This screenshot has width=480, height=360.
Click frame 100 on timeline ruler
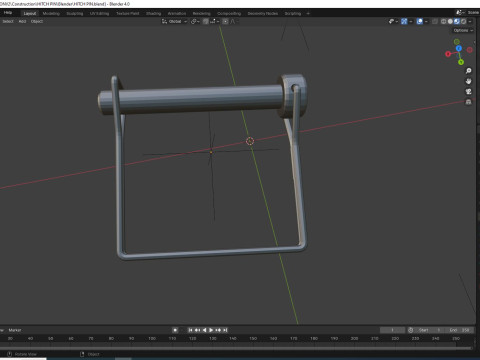(x=152, y=338)
